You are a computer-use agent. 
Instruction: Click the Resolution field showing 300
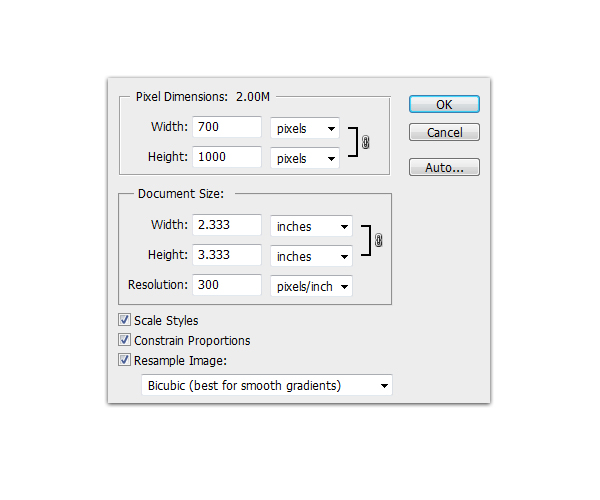point(227,285)
